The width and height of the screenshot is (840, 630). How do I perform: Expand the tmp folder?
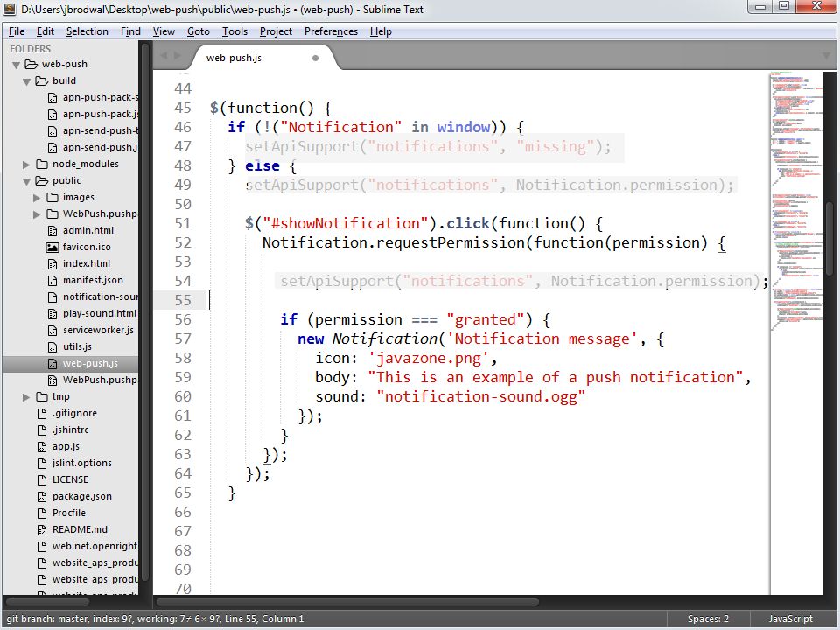coord(26,397)
